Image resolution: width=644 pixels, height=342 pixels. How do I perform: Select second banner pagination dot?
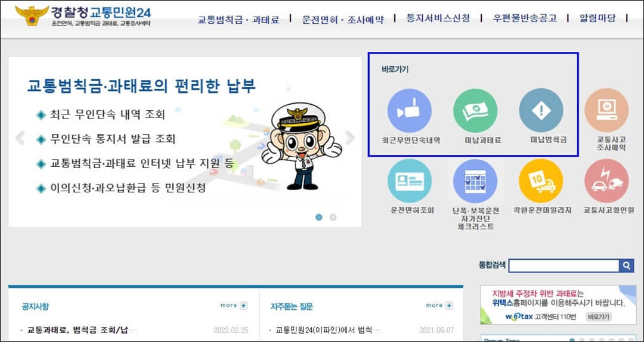[333, 217]
